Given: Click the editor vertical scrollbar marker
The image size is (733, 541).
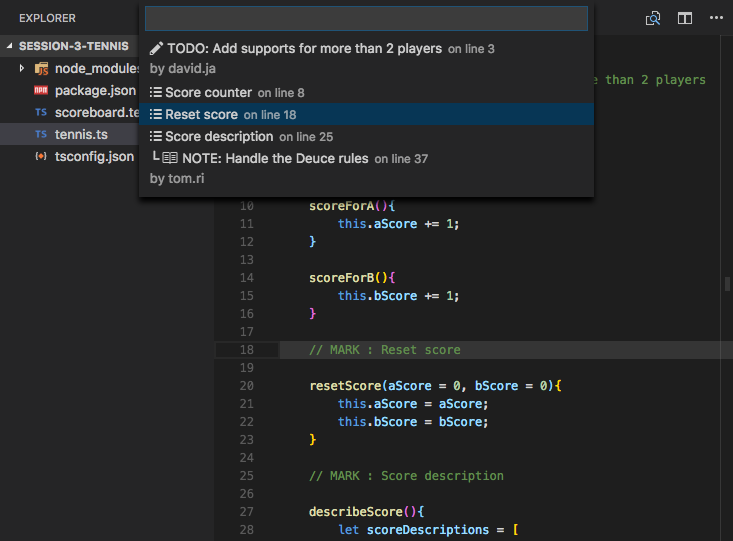Looking at the screenshot, I should [727, 284].
